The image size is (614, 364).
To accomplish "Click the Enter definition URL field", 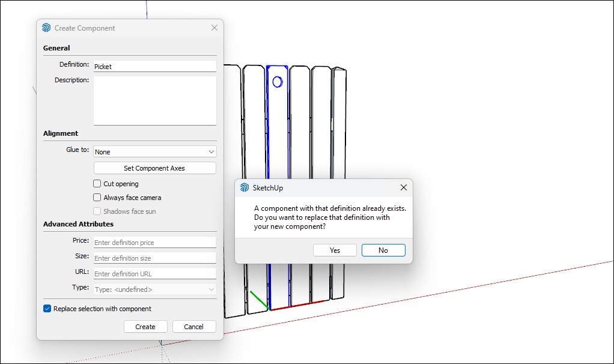I will 154,273.
